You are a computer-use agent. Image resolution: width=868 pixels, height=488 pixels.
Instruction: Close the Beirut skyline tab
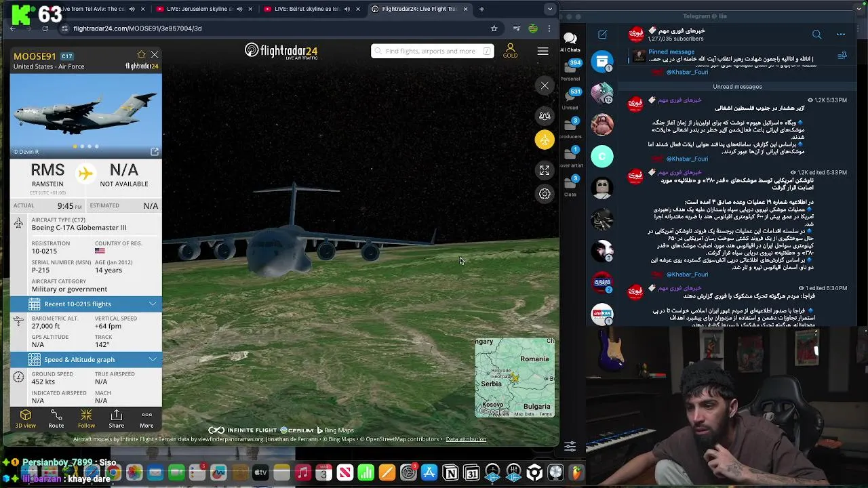pyautogui.click(x=358, y=9)
